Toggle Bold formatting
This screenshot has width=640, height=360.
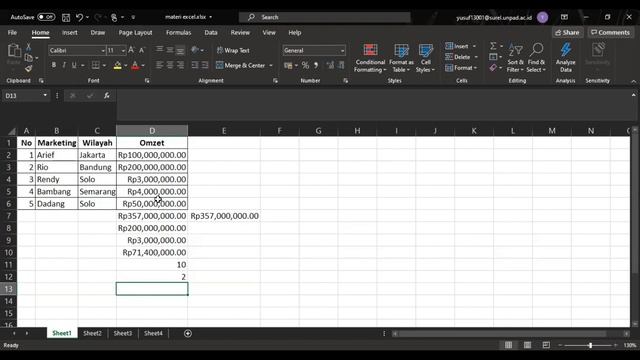(x=53, y=65)
